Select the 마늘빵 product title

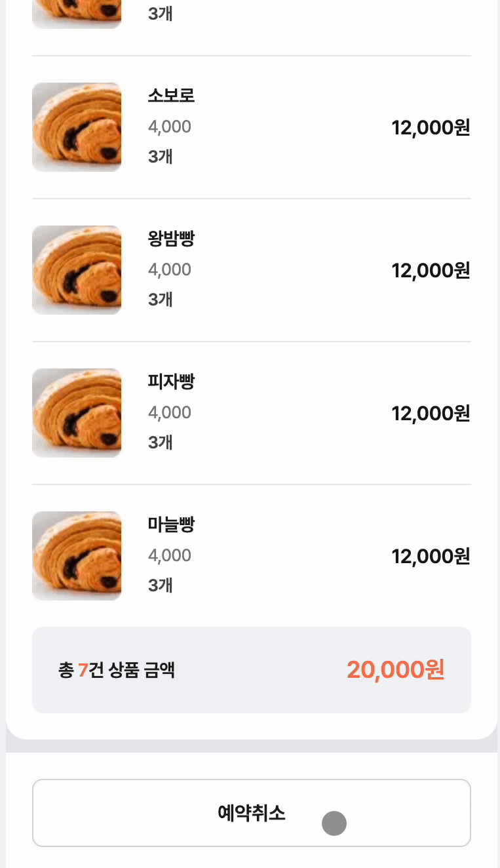pos(171,524)
